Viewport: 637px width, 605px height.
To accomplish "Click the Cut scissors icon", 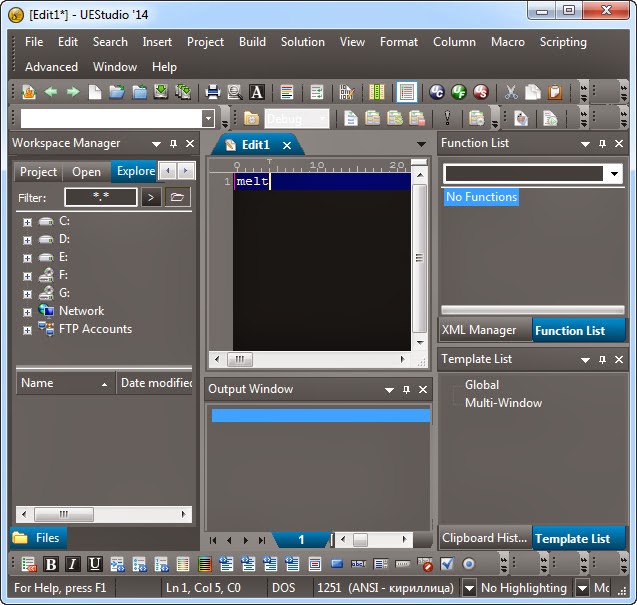I will click(511, 92).
